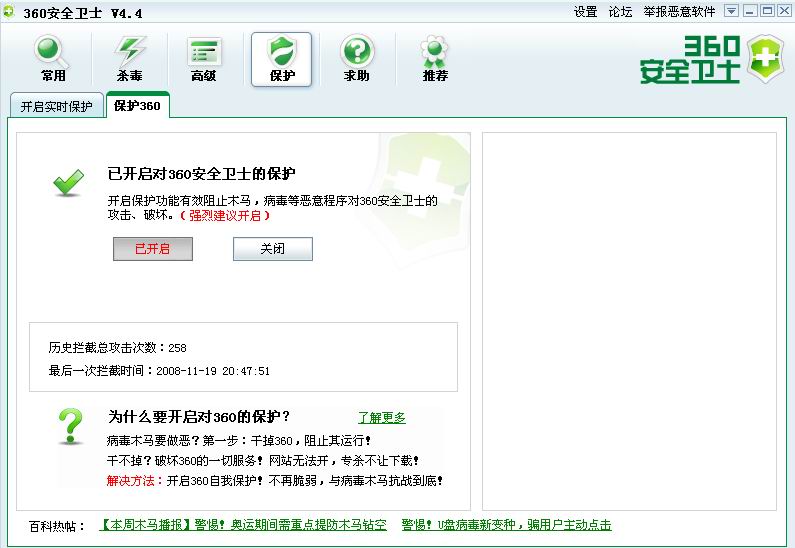Click the 百科热帖 label
795x548 pixels.
pos(57,526)
